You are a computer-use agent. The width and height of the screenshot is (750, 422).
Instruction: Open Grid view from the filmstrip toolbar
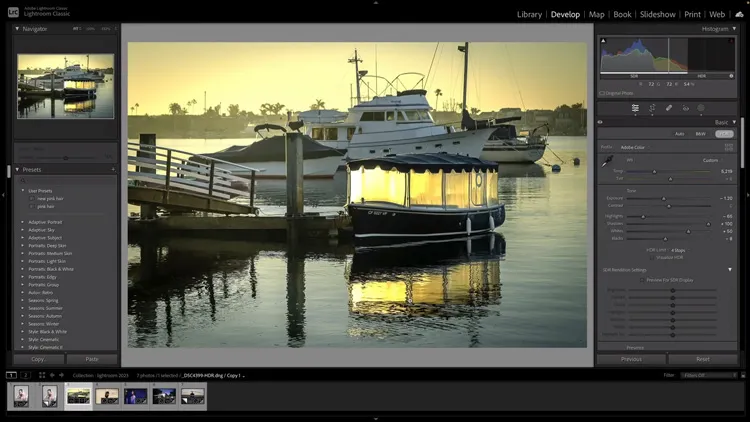click(42, 375)
